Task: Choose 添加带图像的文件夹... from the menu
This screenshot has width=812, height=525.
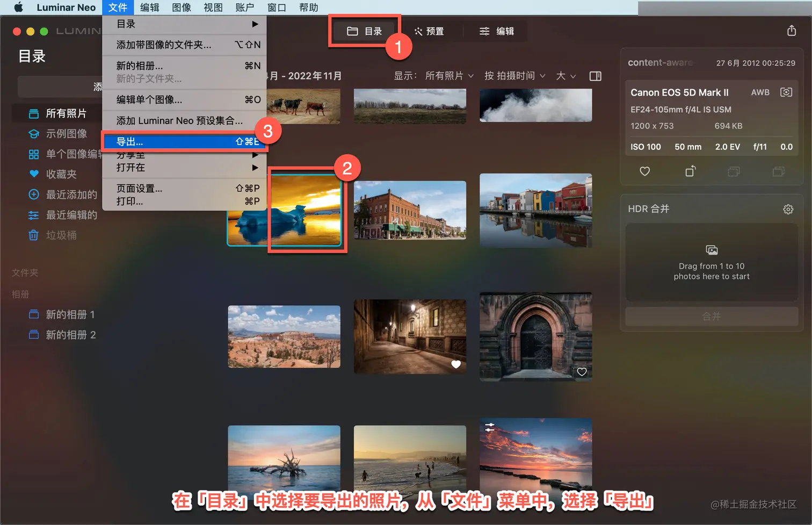Action: click(x=184, y=45)
